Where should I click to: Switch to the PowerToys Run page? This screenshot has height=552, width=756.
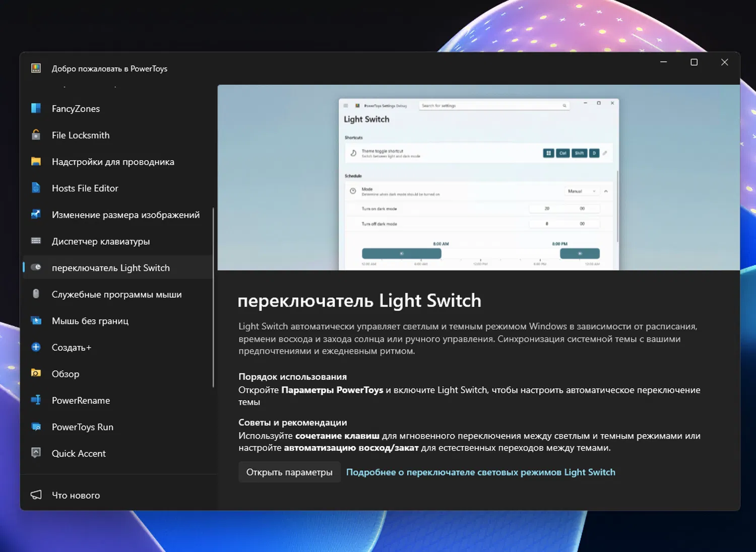117,427
